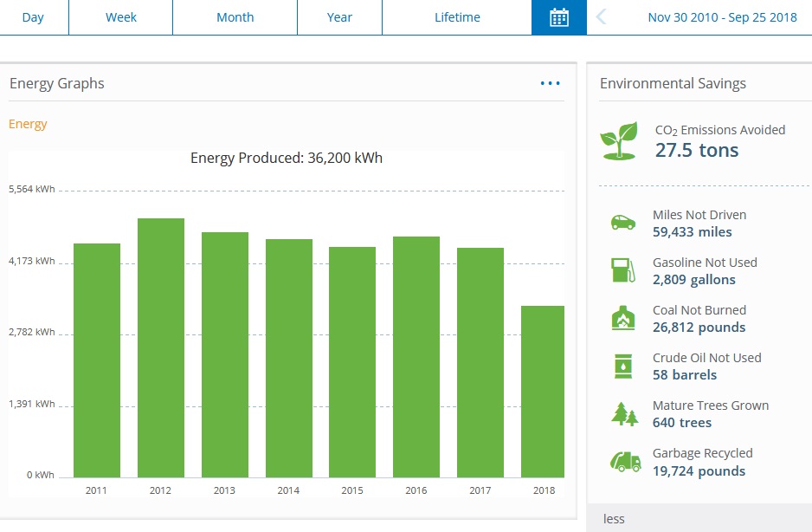The width and height of the screenshot is (812, 532).
Task: Select the Energy graph link
Action: [28, 124]
